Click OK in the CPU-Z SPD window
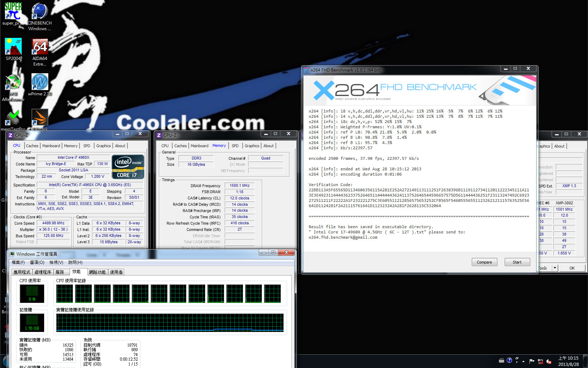This screenshot has height=368, width=588. tap(572, 268)
